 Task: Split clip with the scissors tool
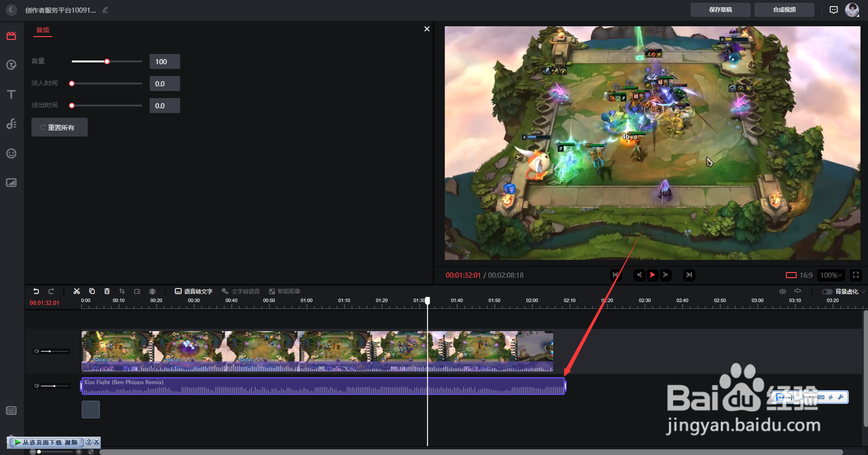tap(76, 291)
